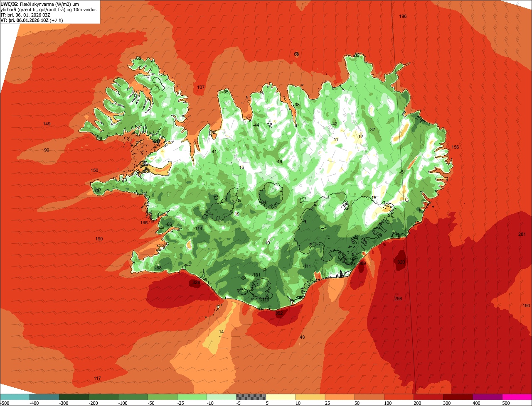Select the '111' map value
This screenshot has height=406, width=532.
point(308,266)
